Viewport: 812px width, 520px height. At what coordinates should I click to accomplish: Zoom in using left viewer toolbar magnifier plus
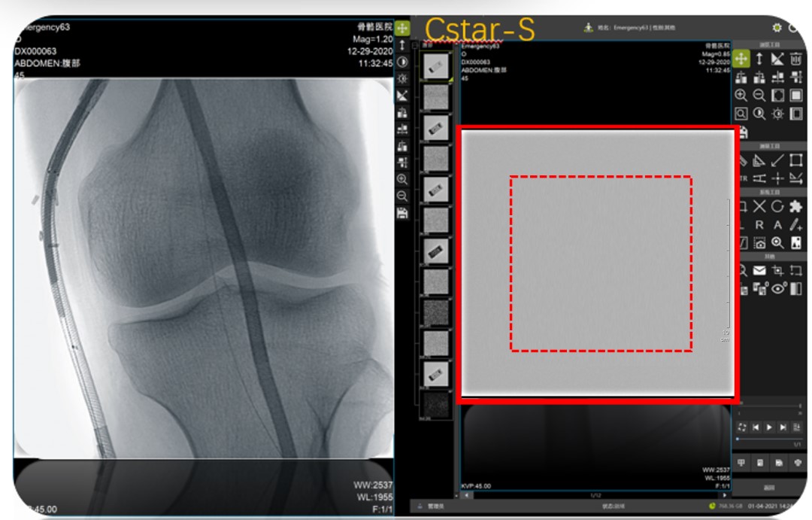click(402, 180)
